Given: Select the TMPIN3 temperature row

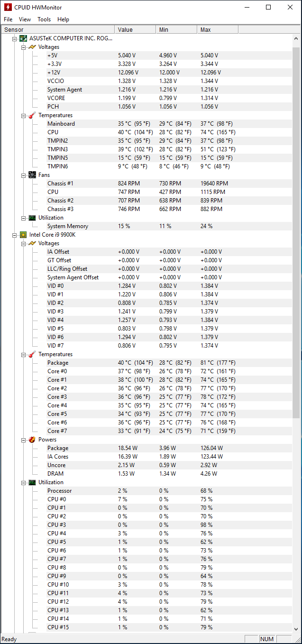Looking at the screenshot, I should click(x=146, y=149).
